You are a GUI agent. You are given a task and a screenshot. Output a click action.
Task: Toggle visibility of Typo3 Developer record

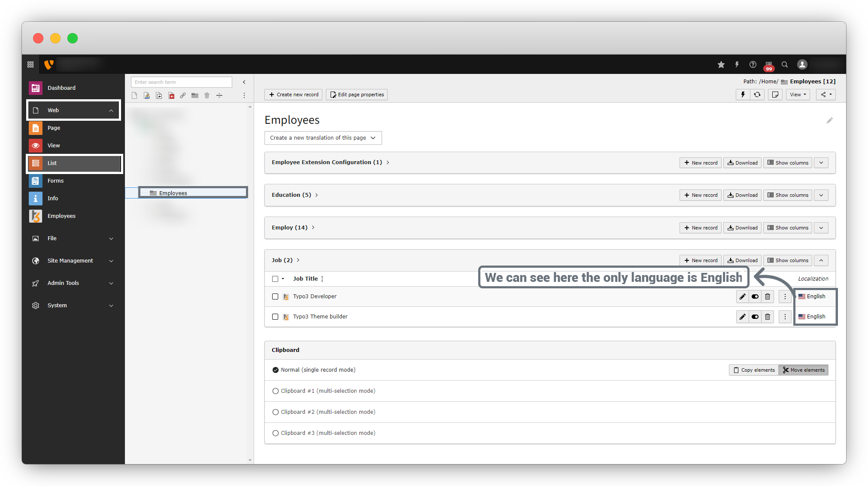(x=755, y=296)
